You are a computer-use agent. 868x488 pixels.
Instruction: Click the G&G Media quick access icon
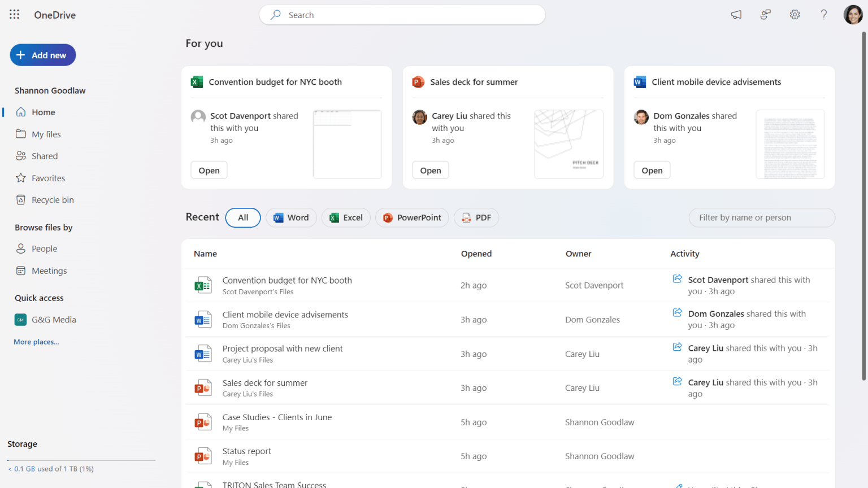[x=20, y=319]
